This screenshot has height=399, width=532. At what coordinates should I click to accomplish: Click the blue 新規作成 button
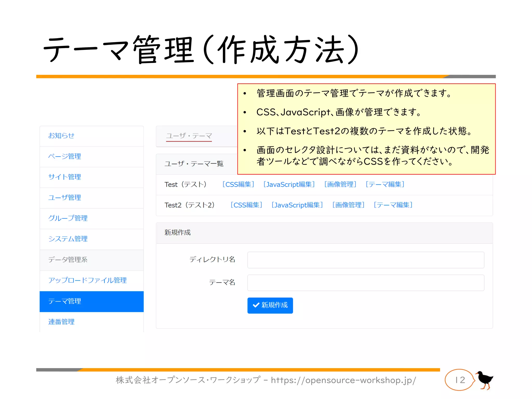[270, 305]
